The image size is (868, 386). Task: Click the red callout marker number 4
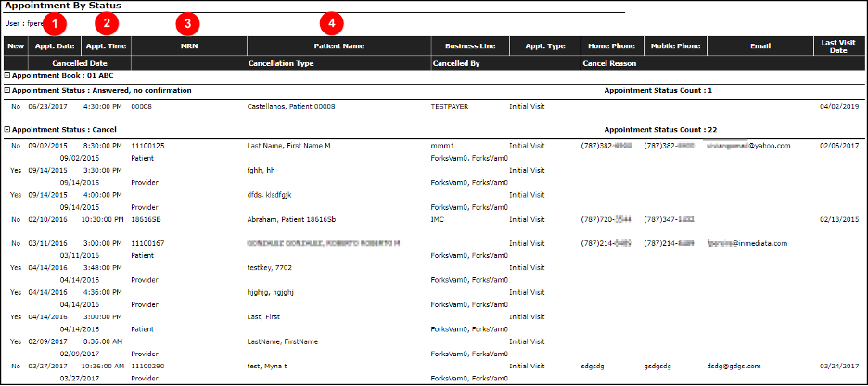pyautogui.click(x=331, y=20)
